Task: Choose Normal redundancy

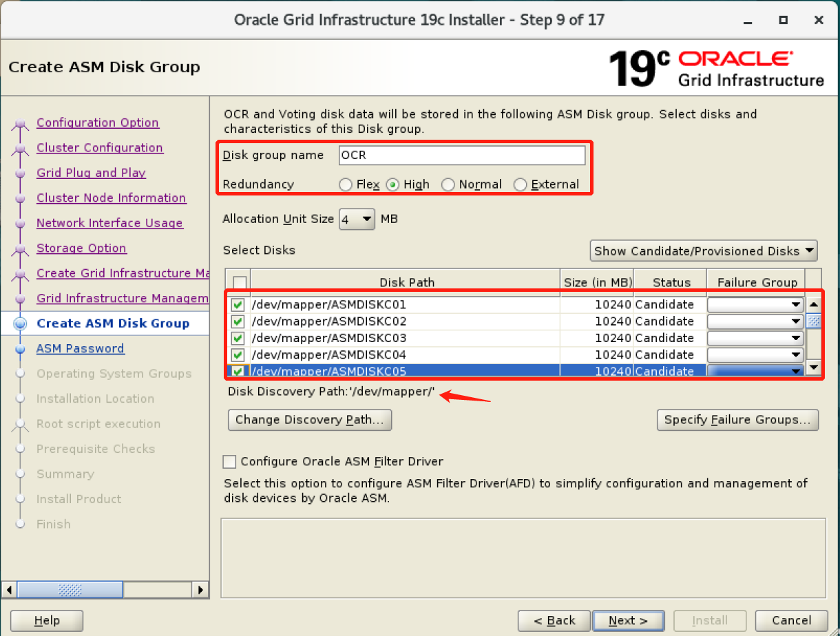Action: pos(448,184)
